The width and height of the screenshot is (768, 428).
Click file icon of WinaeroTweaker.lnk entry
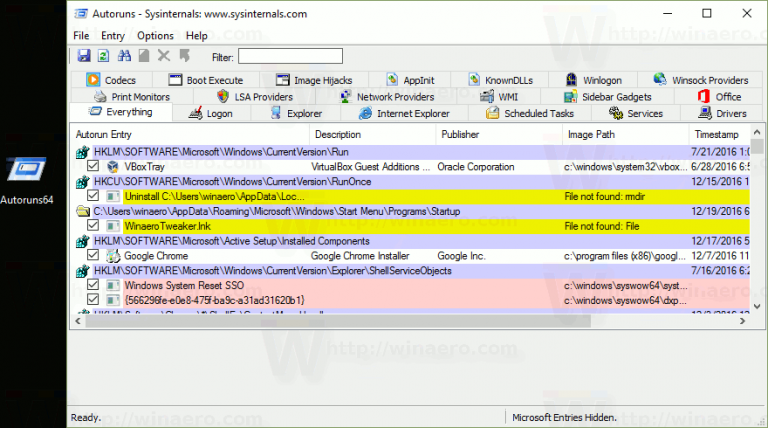pyautogui.click(x=113, y=226)
